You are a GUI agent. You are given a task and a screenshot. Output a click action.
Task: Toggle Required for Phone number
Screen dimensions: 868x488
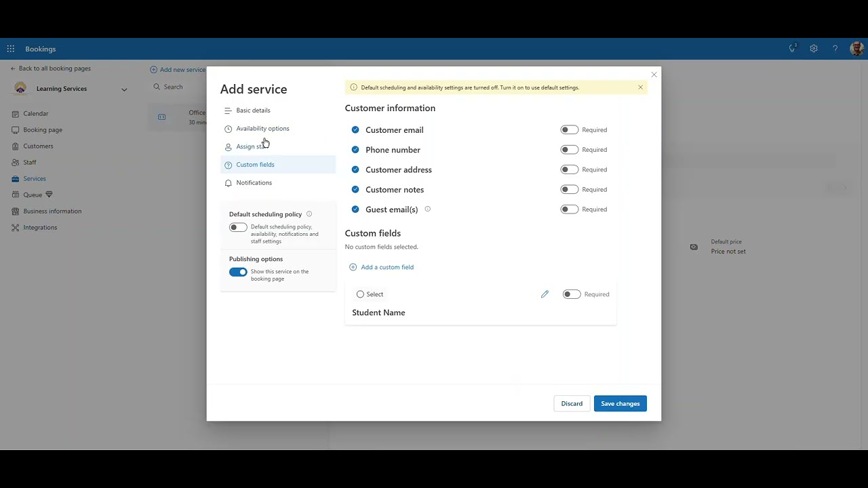click(569, 150)
